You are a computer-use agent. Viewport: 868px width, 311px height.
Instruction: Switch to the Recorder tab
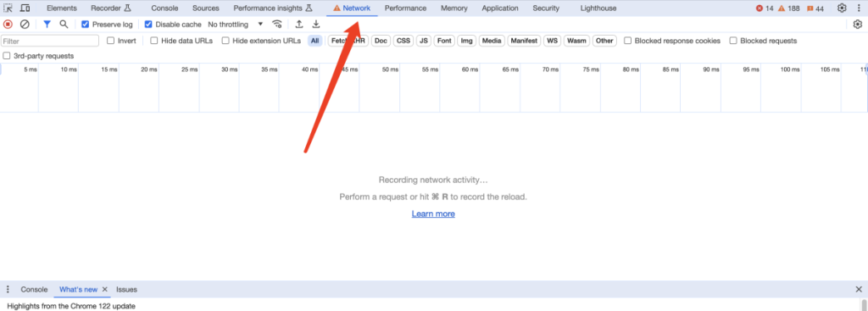[x=111, y=8]
